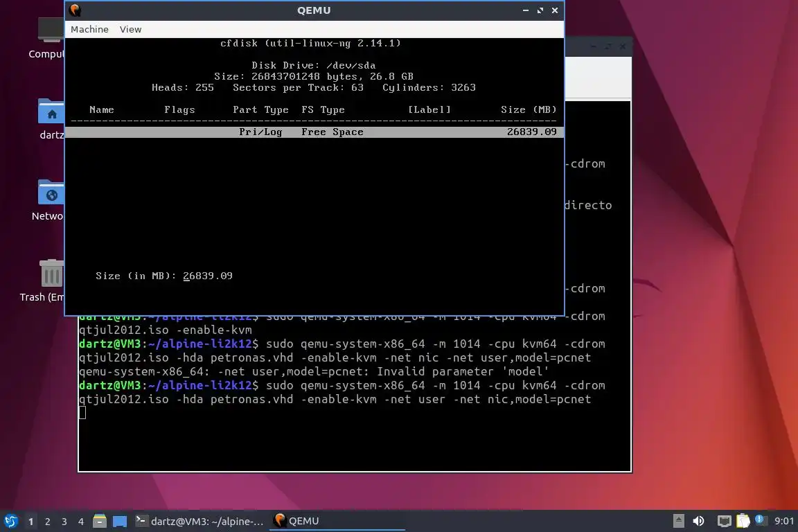798x532 pixels.
Task: Open the file manager taskbar icon
Action: click(100, 521)
